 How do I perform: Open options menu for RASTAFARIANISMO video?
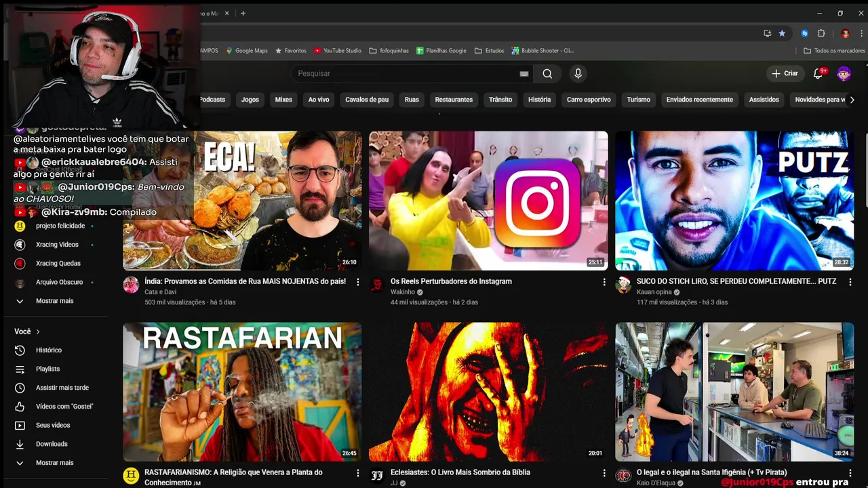coord(358,473)
